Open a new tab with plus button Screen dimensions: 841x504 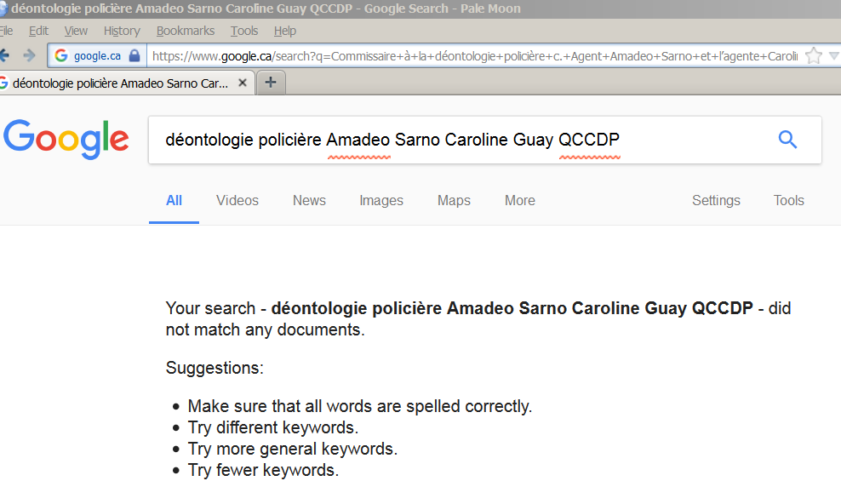coord(271,83)
